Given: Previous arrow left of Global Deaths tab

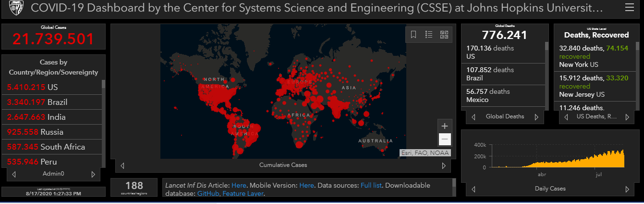Looking at the screenshot, I should (x=474, y=117).
